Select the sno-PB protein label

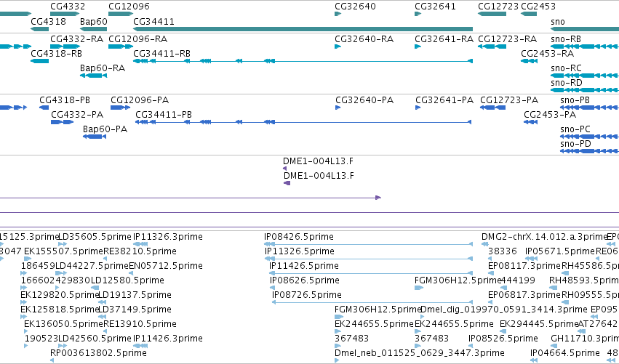coord(575,100)
